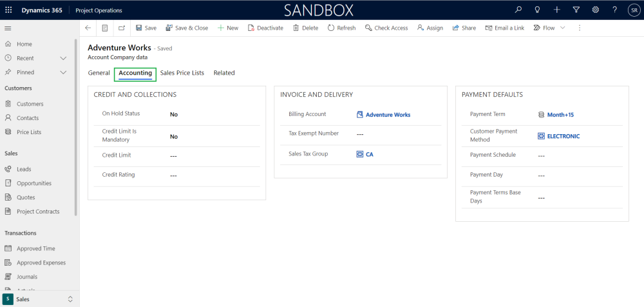Open the settings gear icon
The height and width of the screenshot is (307, 644).
click(595, 10)
